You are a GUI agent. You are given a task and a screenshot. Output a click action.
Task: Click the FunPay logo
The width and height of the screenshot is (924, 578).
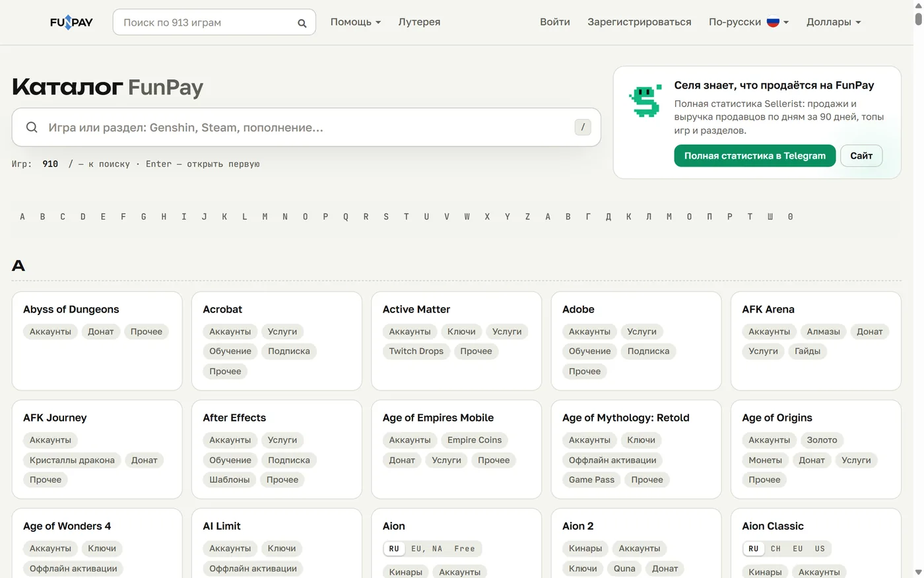click(71, 22)
